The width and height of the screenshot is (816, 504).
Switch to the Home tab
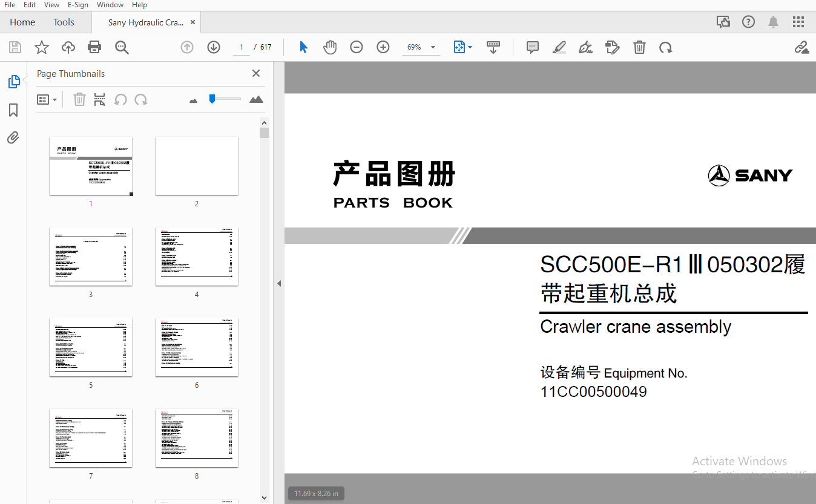(22, 22)
